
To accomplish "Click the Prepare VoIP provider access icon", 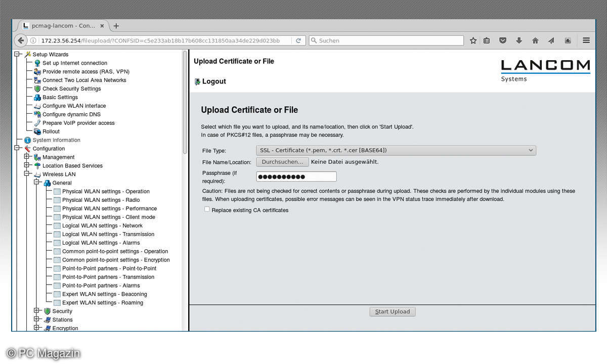I will click(37, 123).
